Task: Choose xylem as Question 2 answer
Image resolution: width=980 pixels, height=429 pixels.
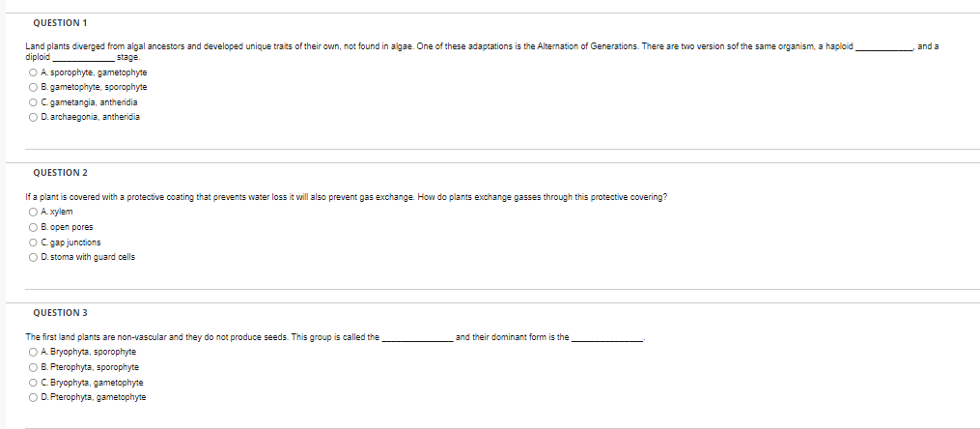Action: [x=33, y=212]
